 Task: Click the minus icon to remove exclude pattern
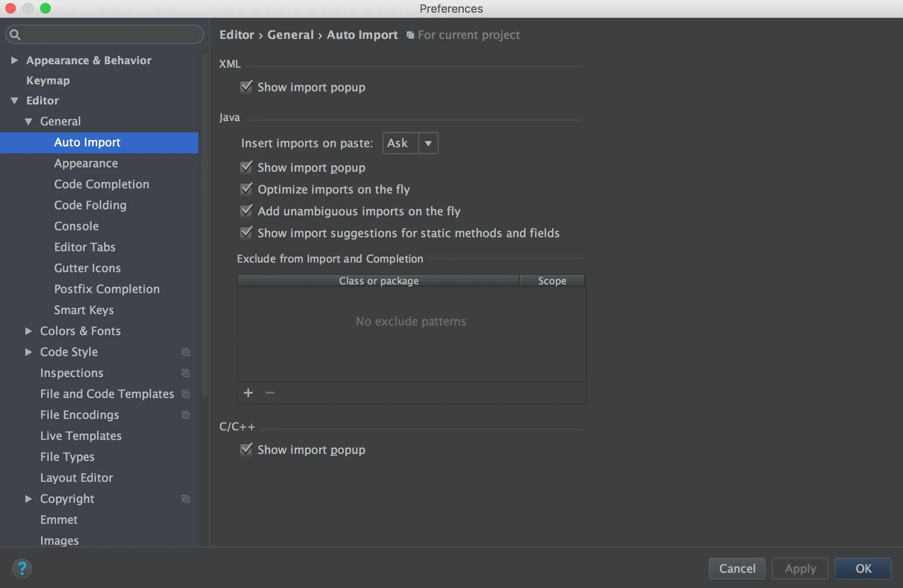coord(270,393)
